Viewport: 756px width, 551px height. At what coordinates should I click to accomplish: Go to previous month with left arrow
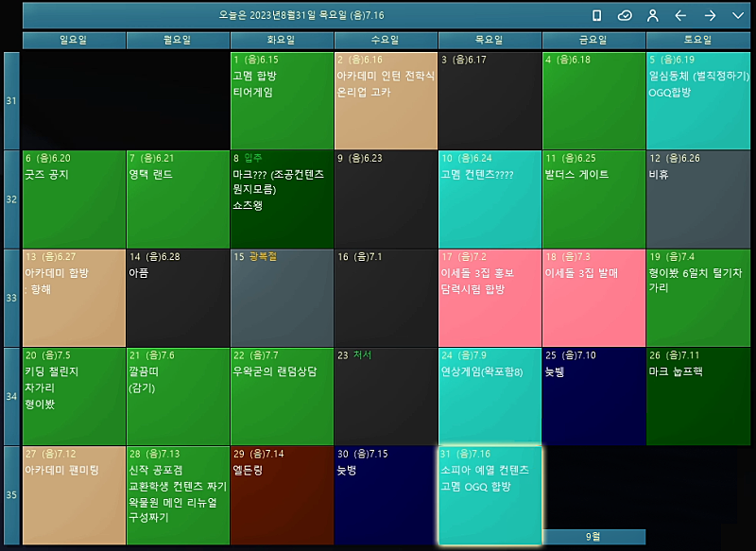point(680,15)
